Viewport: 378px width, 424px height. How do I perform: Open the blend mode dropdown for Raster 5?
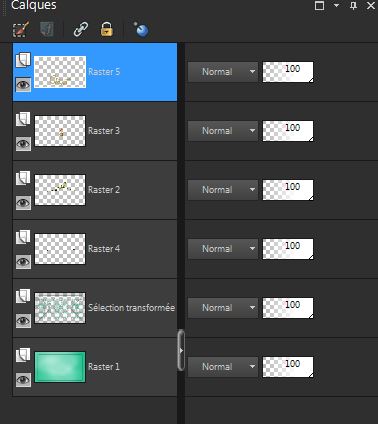[x=223, y=72]
